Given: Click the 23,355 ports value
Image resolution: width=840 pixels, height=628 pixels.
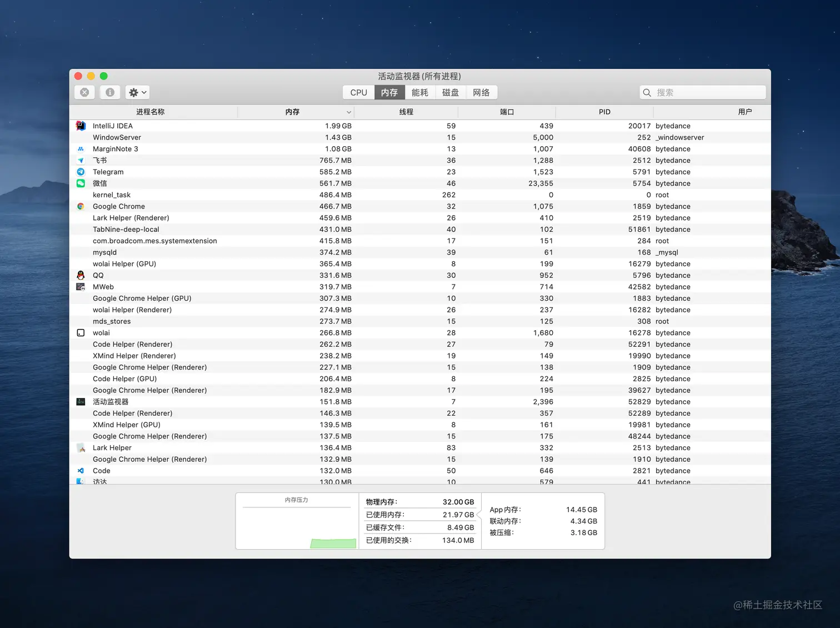Looking at the screenshot, I should point(541,183).
